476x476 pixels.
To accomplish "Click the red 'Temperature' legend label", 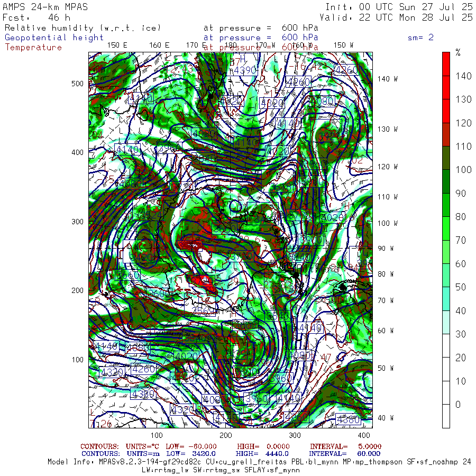I will (x=33, y=48).
